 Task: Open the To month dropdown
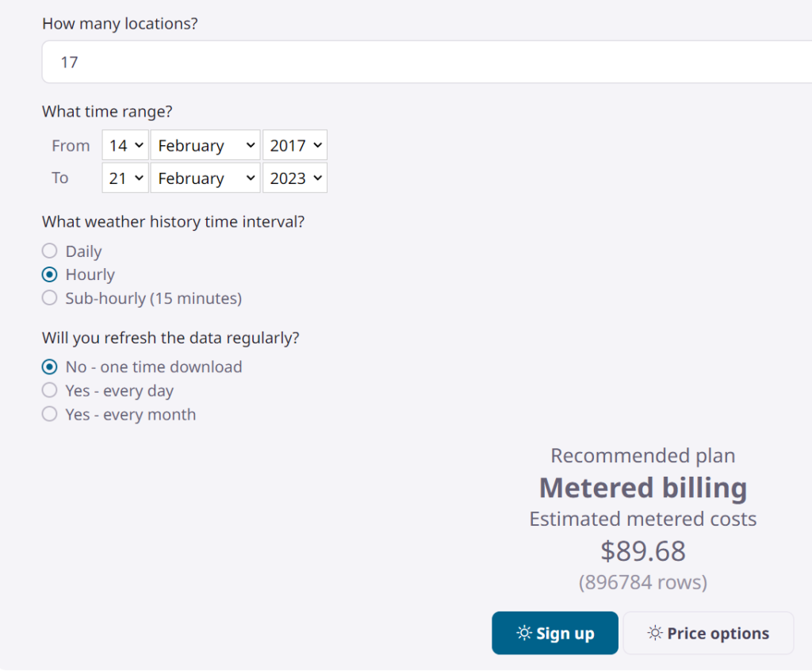[x=205, y=178]
